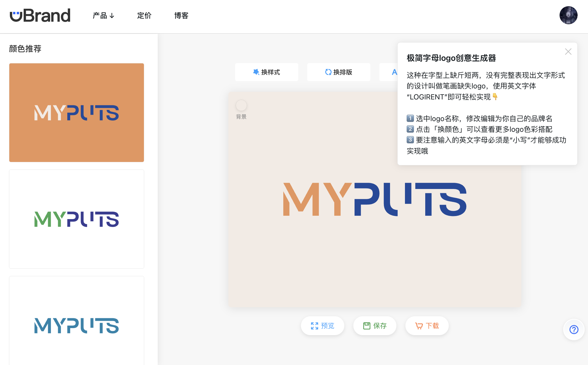Viewport: 588px width, 365px height.
Task: Click the 预览 preview button
Action: [322, 326]
